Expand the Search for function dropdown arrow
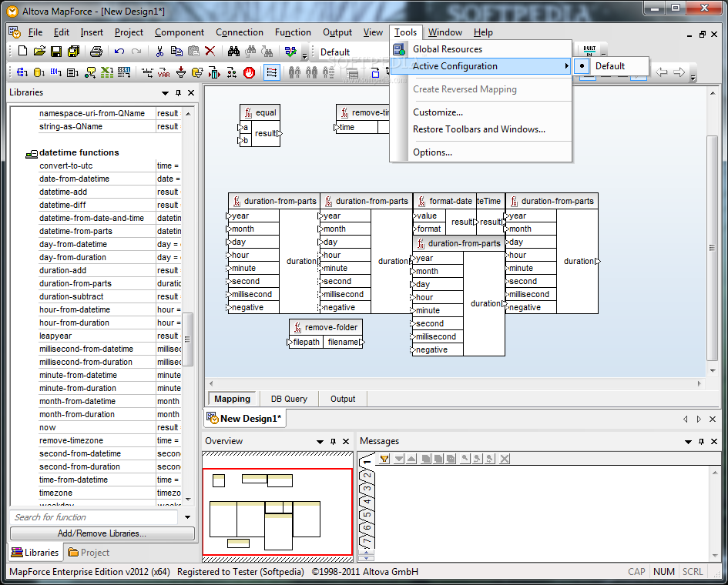Screen dimensions: 728x585 point(187,517)
